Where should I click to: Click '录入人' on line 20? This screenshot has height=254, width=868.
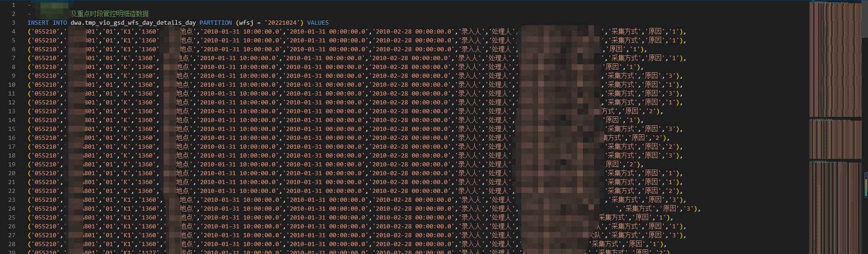469,173
